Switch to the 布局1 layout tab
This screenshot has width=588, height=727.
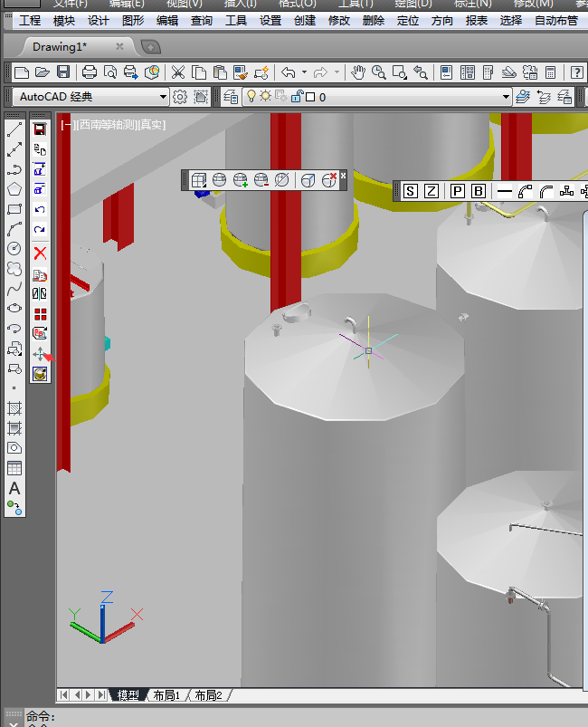click(x=166, y=695)
